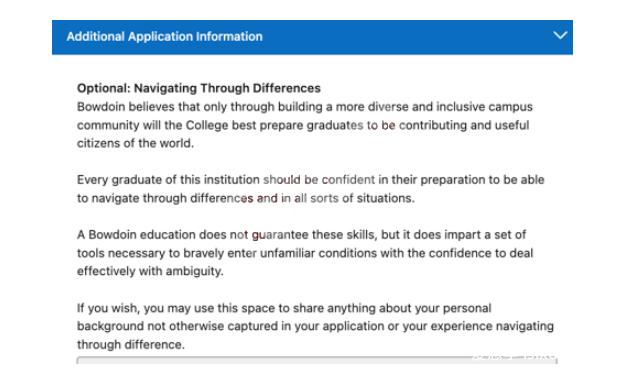This screenshot has height=376, width=619.
Task: Click the words 'should be confident' in second paragraph
Action: coord(319,180)
